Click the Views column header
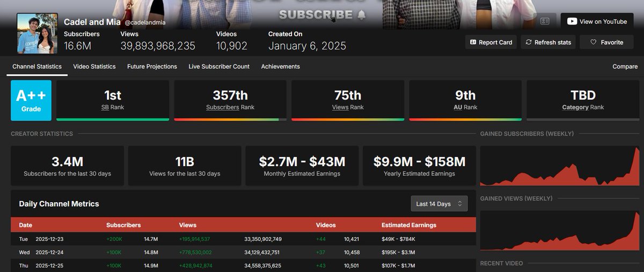This screenshot has height=272, width=644. 188,225
